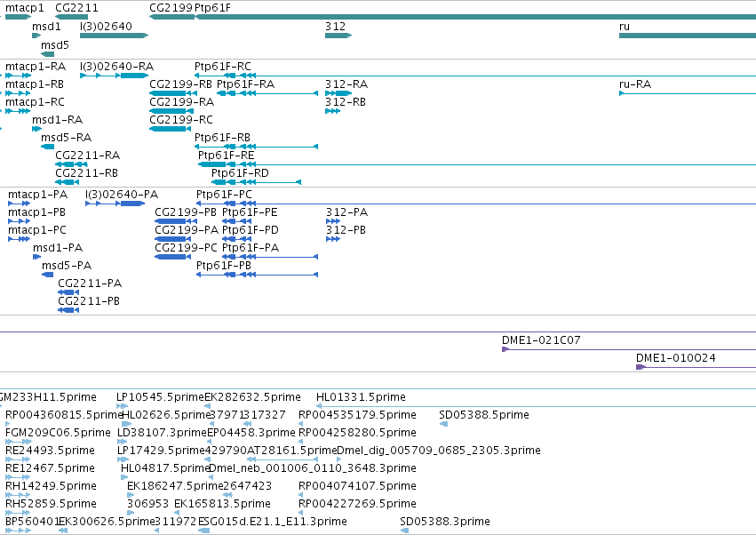Click the Ptp61F gene label

click(212, 8)
